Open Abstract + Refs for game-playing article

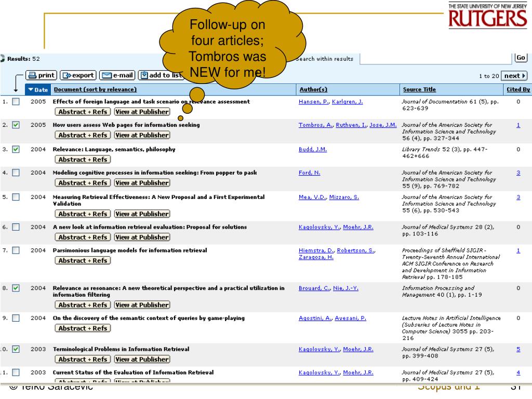point(83,328)
